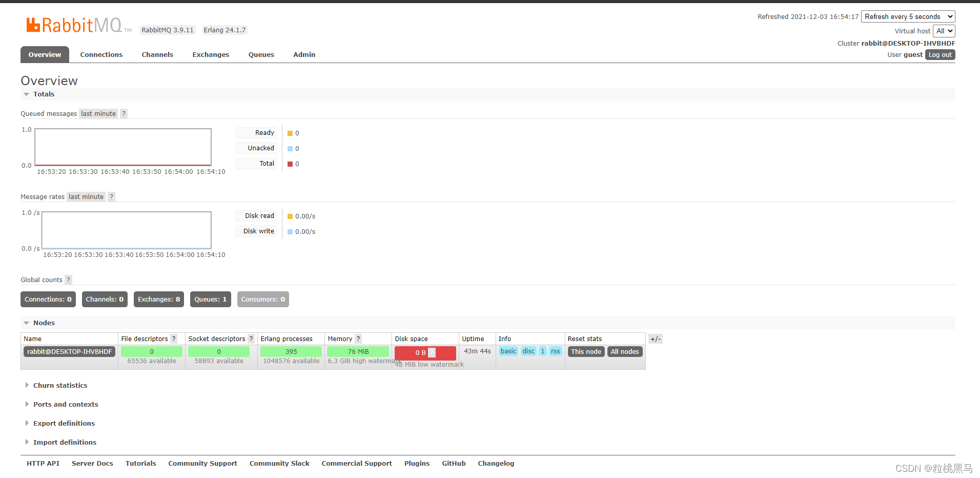980x478 pixels.
Task: Click the Queues: 1 count button
Action: [x=211, y=300]
